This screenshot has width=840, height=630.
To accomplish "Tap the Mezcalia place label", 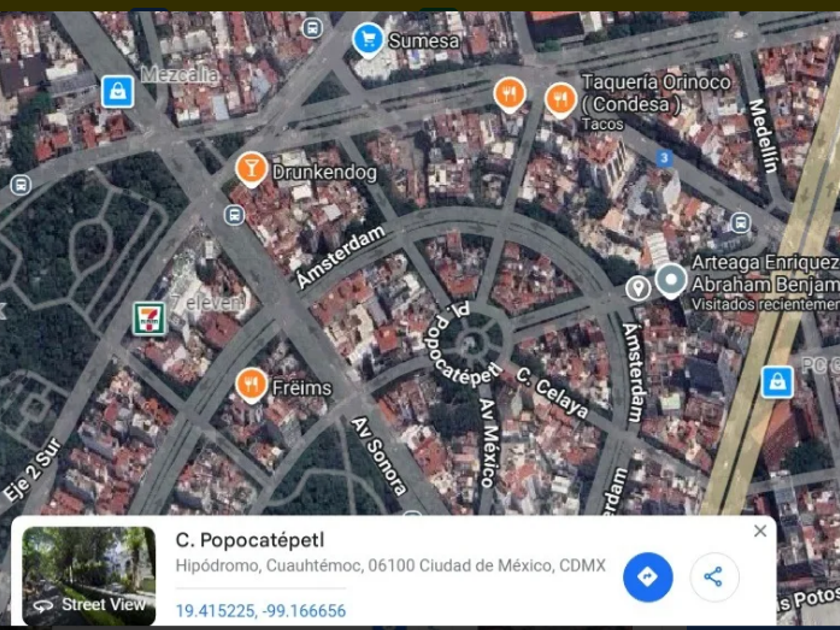I will coord(179,74).
